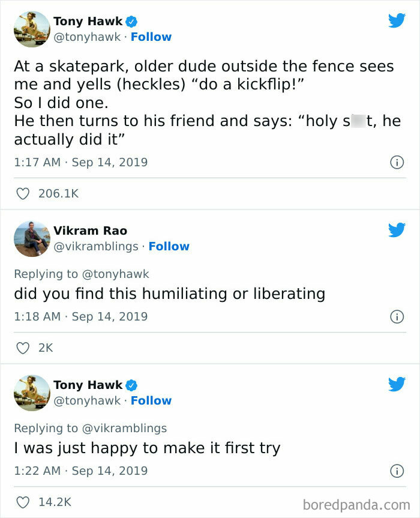Like the kickflip tweet with 206.1K likes
Screen dimensions: 420x518
coord(23,193)
